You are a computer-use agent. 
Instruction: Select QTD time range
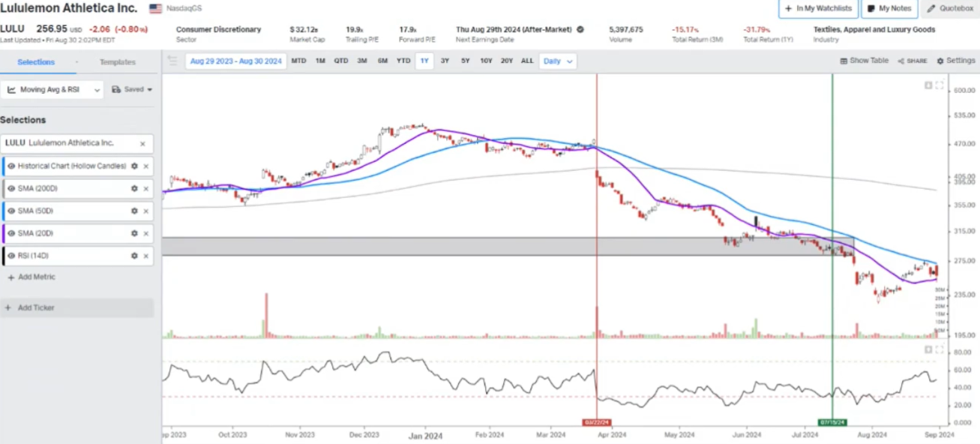point(341,61)
